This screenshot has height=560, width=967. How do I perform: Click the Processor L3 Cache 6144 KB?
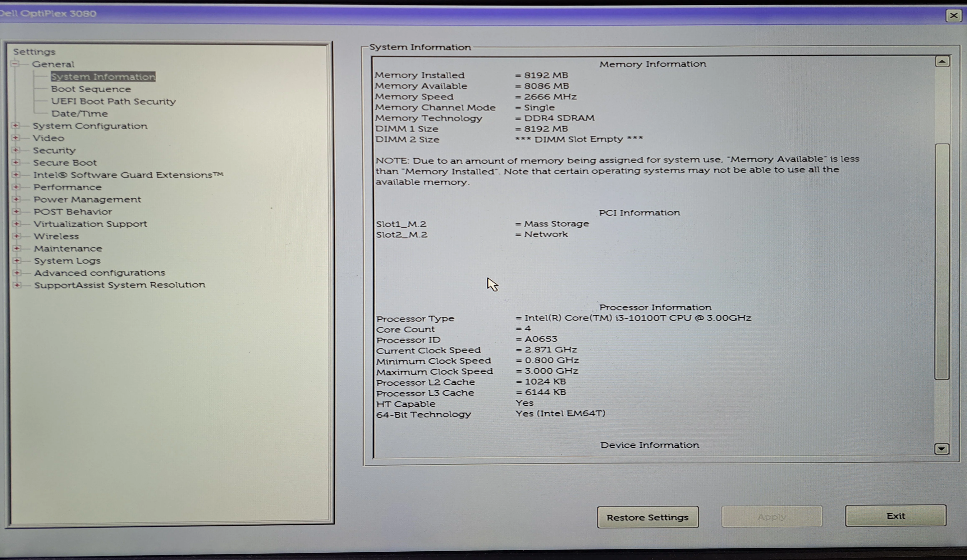click(x=545, y=392)
